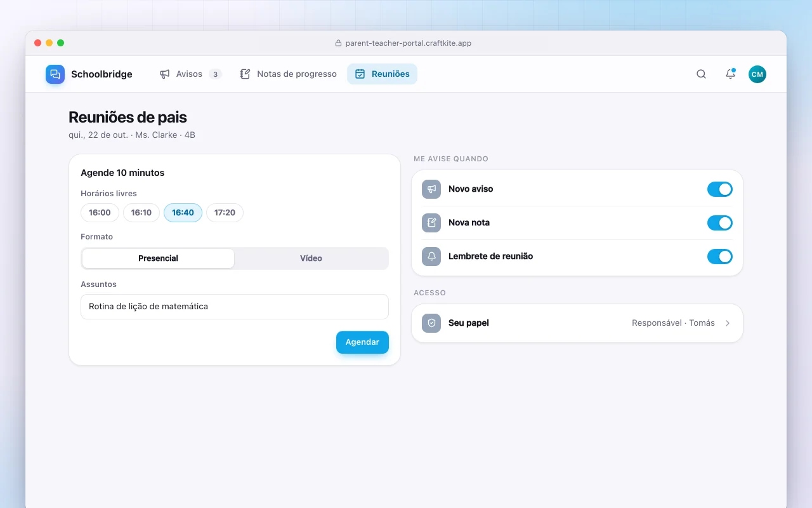
Task: Click the shield icon beside Seu papel
Action: [431, 323]
